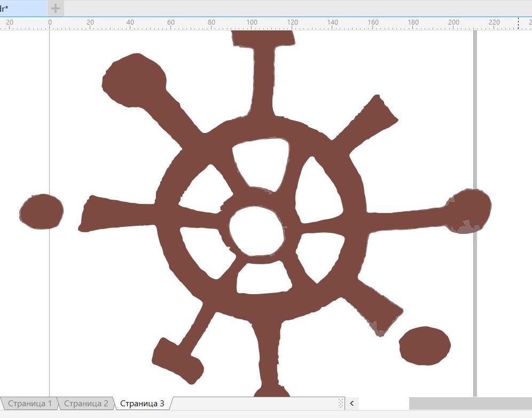Select the Страница 3 page tab

(142, 404)
